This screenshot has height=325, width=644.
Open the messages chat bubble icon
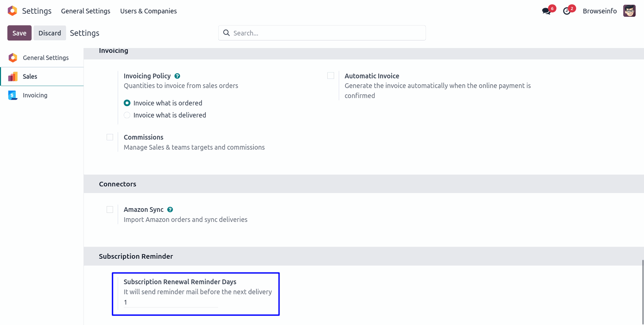point(546,11)
